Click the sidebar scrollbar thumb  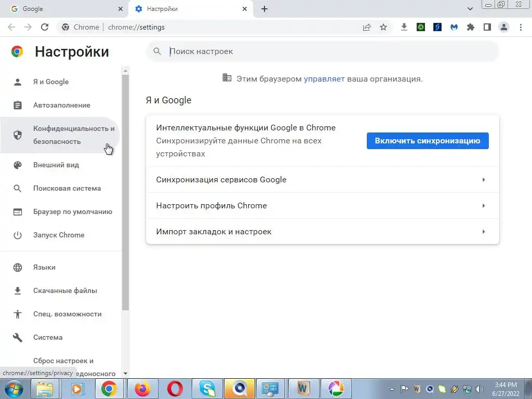[126, 192]
